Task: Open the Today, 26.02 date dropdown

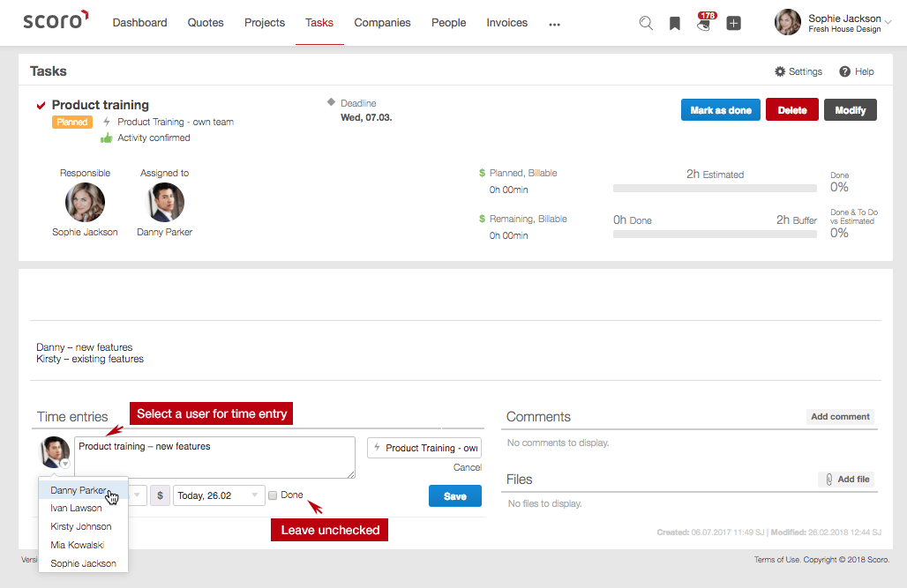Action: (x=219, y=495)
